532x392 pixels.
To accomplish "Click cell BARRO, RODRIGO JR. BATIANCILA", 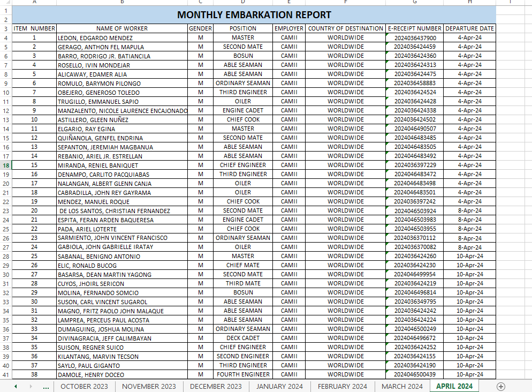I will [x=122, y=56].
